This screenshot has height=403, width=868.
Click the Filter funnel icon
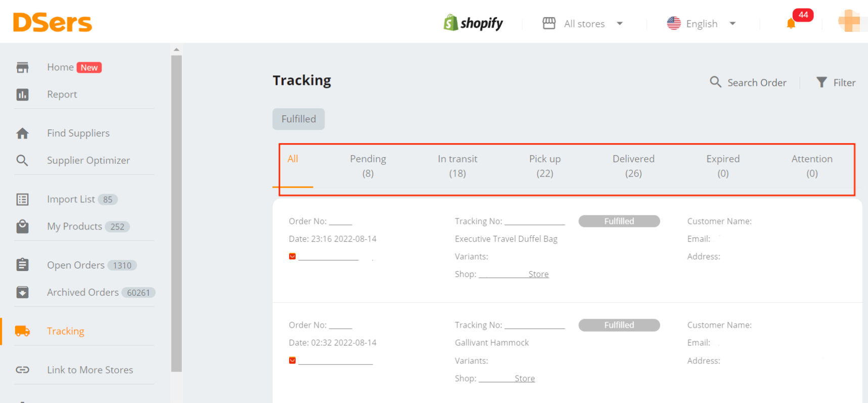pyautogui.click(x=821, y=82)
